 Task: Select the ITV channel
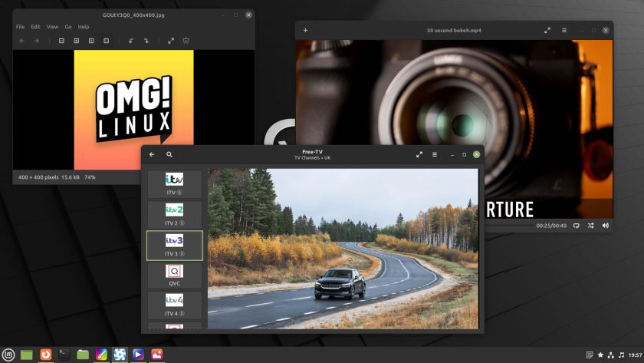point(175,184)
